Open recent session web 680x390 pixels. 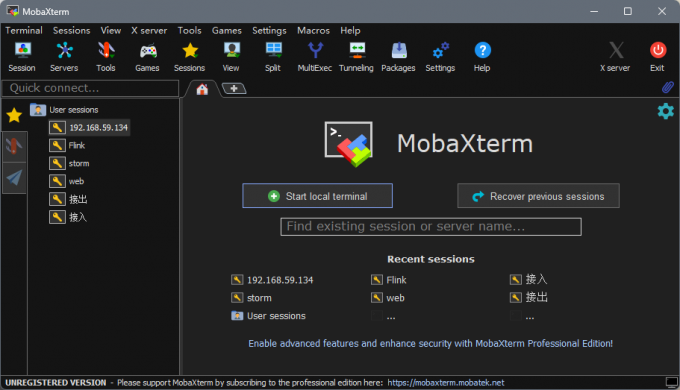[388, 298]
